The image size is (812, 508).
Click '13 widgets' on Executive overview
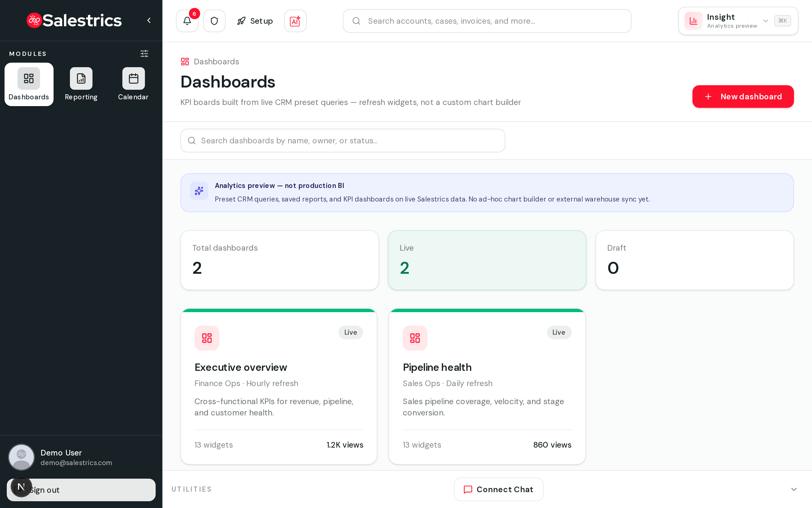[x=213, y=445]
